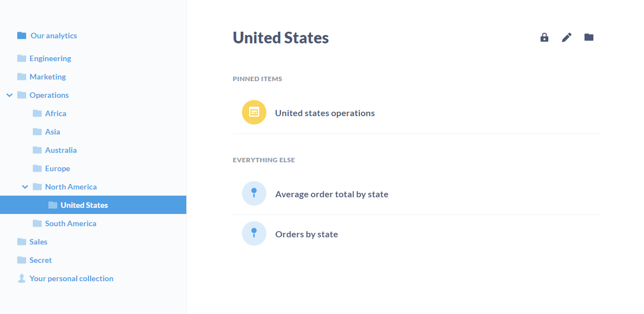Open the Sales collection
Viewport: 644px width, 314px height.
[x=38, y=242]
